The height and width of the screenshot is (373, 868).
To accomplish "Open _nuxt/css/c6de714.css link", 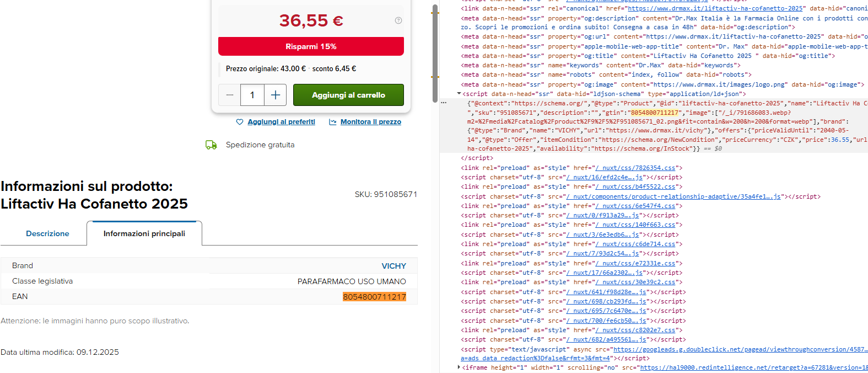I will click(x=635, y=244).
